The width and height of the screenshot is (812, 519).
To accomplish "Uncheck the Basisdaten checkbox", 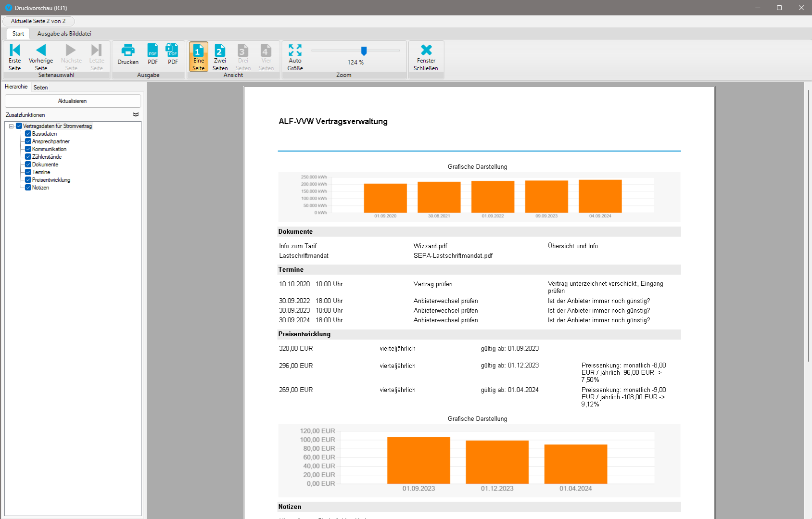I will coord(28,134).
